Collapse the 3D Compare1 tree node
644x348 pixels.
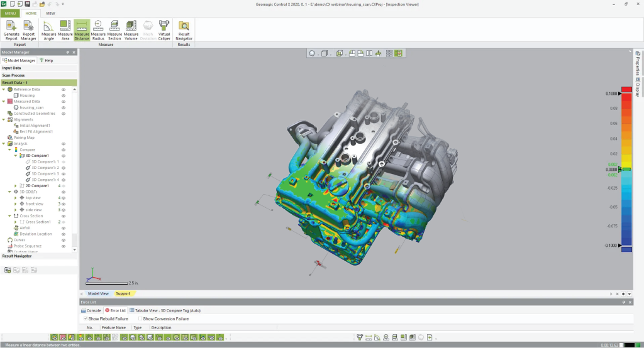16,156
